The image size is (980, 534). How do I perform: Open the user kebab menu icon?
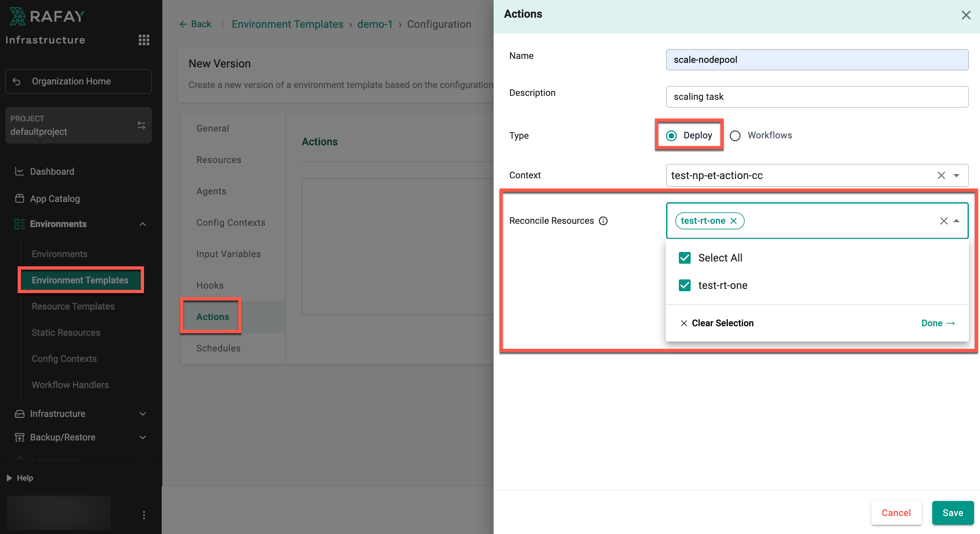144,515
